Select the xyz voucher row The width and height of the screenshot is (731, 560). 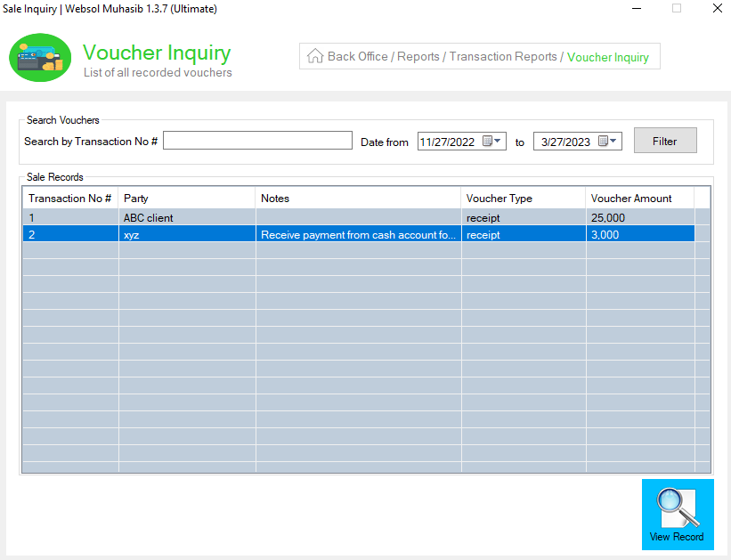pyautogui.click(x=359, y=234)
